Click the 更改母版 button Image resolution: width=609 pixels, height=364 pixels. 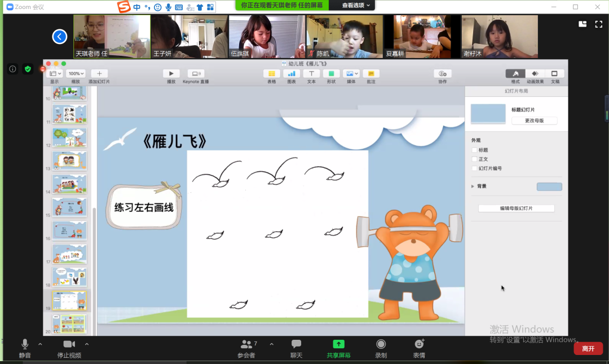[534, 121]
